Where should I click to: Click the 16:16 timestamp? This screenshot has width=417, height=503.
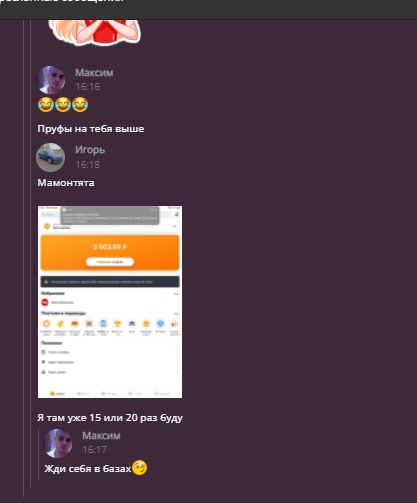pos(87,87)
